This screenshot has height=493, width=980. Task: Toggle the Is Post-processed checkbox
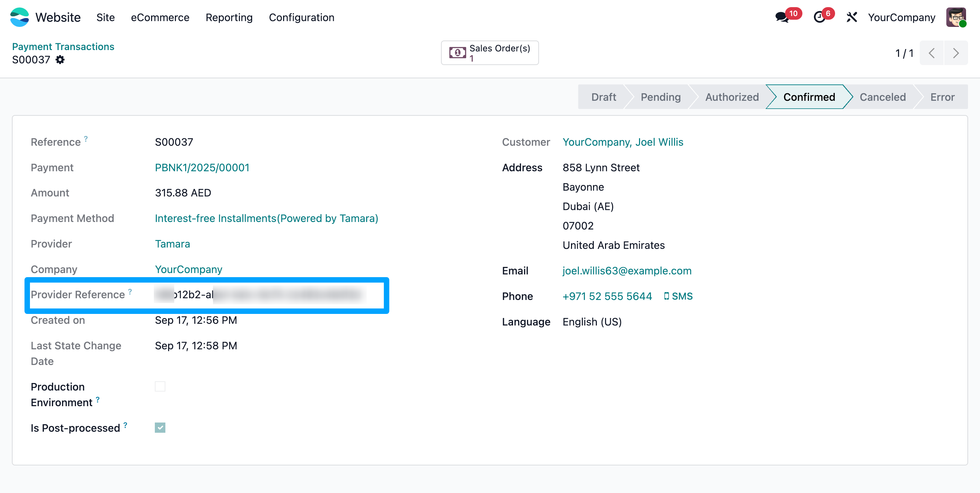coord(160,428)
